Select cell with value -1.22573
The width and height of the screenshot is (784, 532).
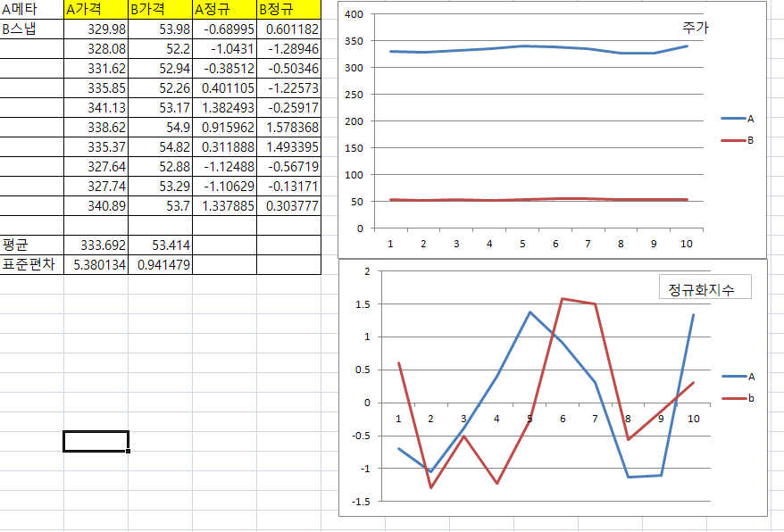coord(288,88)
